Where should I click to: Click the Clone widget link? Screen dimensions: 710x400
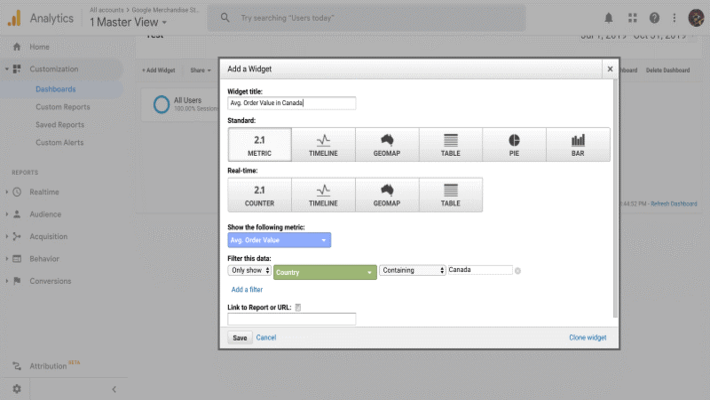click(x=587, y=338)
